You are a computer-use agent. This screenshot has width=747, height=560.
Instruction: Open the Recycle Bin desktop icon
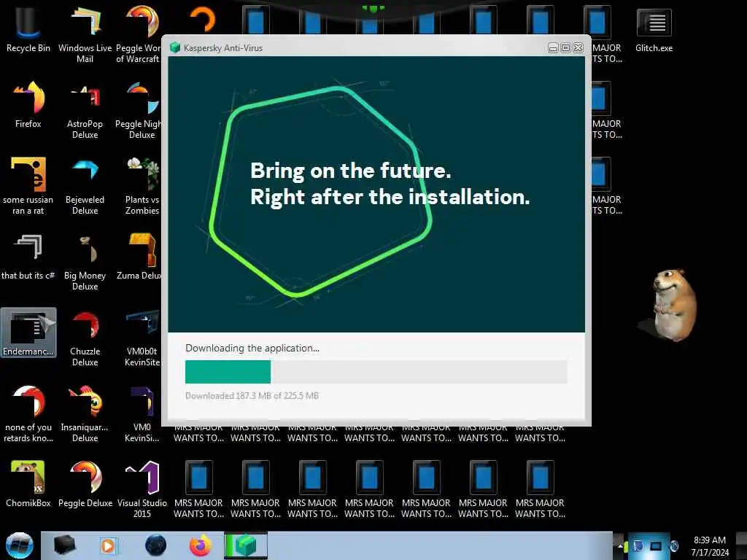pyautogui.click(x=28, y=29)
